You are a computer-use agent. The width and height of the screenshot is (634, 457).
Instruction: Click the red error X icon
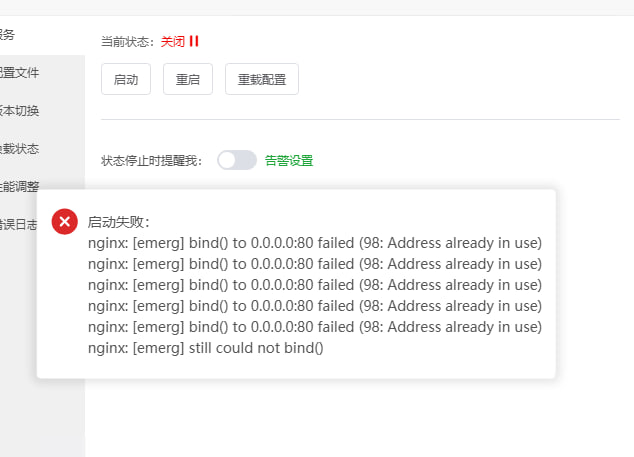click(65, 222)
